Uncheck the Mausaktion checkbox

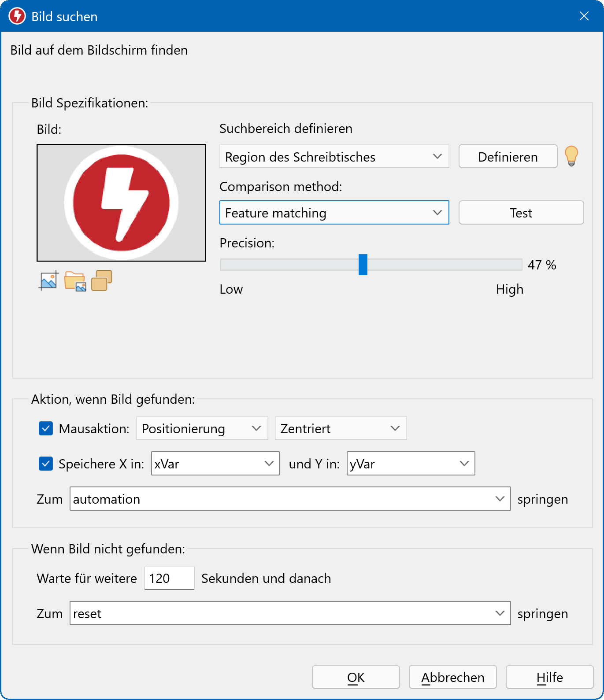click(x=46, y=428)
